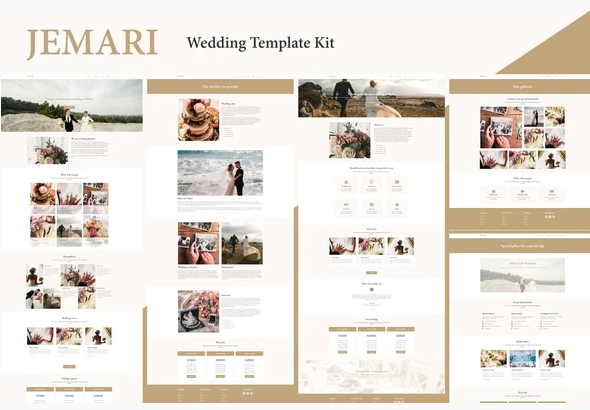Select the bride's back photo in the first page galleries
The image size is (590, 410).
click(34, 275)
